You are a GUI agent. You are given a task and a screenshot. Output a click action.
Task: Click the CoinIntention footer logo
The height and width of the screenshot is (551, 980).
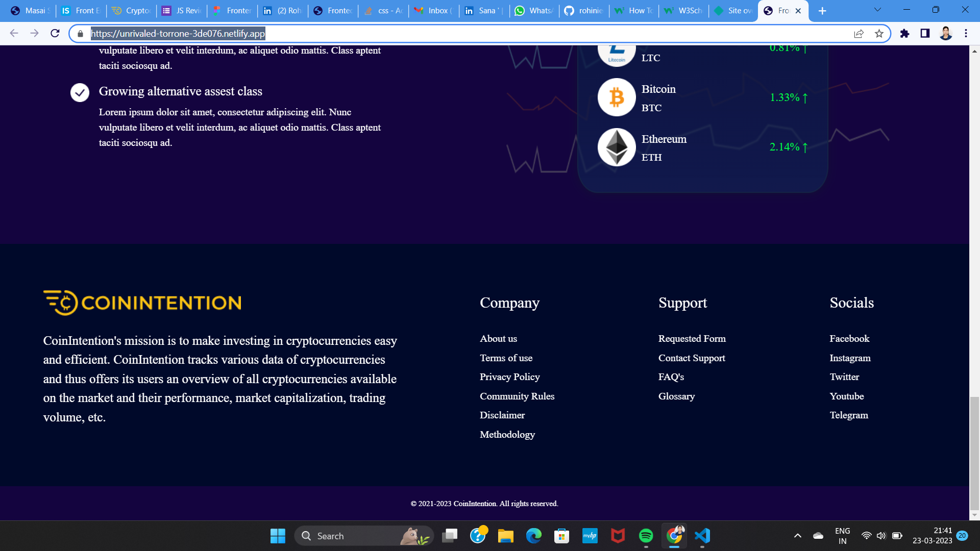pyautogui.click(x=142, y=303)
